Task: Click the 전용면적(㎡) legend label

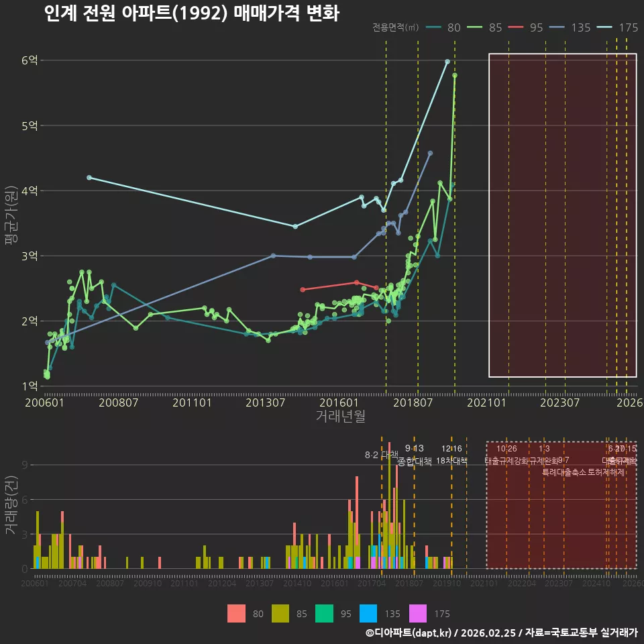Action: point(396,28)
